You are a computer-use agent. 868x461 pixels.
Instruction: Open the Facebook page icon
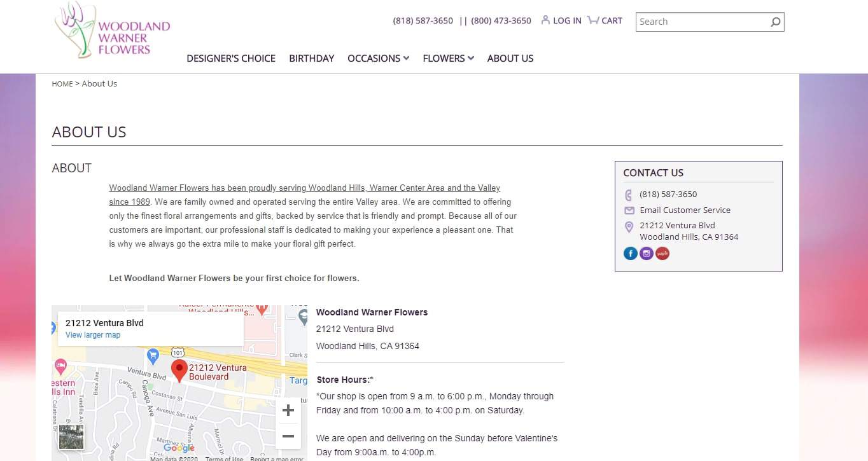(631, 254)
